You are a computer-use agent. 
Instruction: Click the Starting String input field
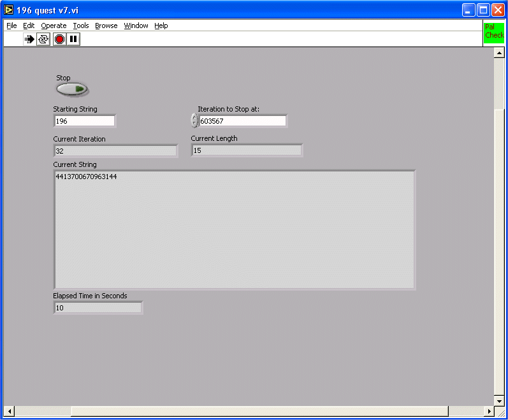pos(84,121)
